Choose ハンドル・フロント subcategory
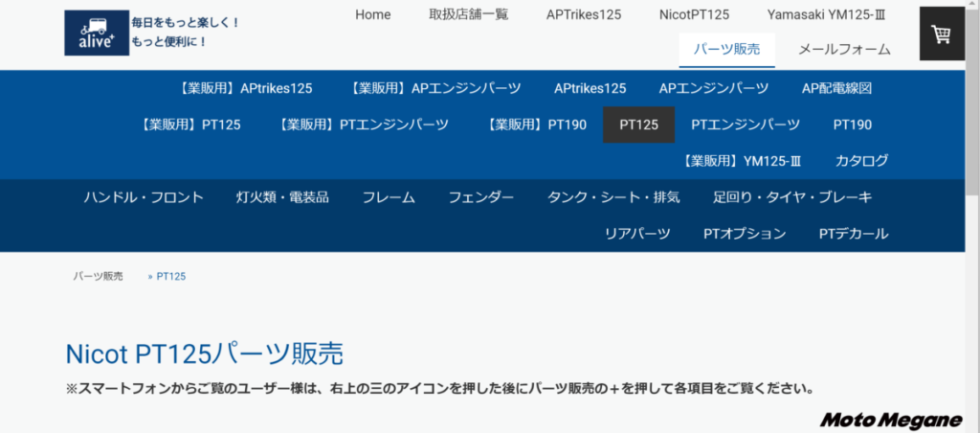 pos(144,197)
